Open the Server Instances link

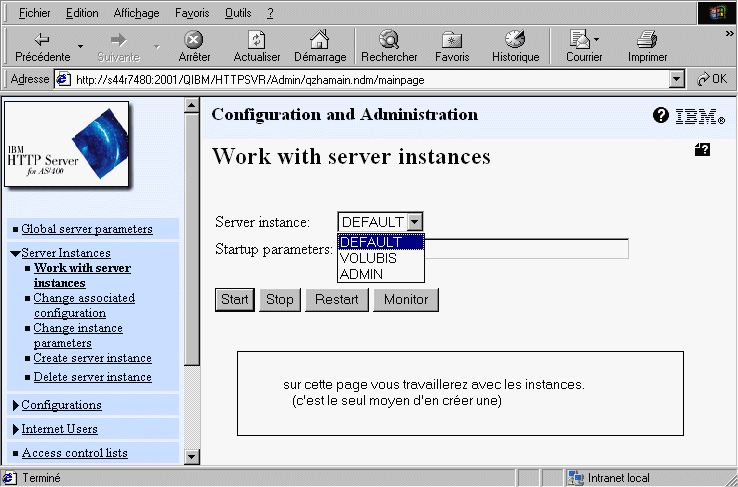pyautogui.click(x=66, y=253)
